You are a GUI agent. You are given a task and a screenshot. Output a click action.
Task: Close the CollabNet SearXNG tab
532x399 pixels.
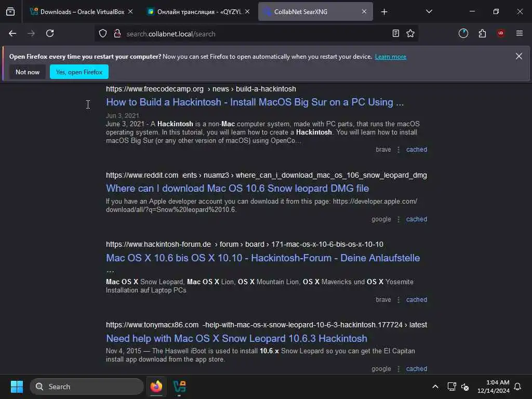364,11
